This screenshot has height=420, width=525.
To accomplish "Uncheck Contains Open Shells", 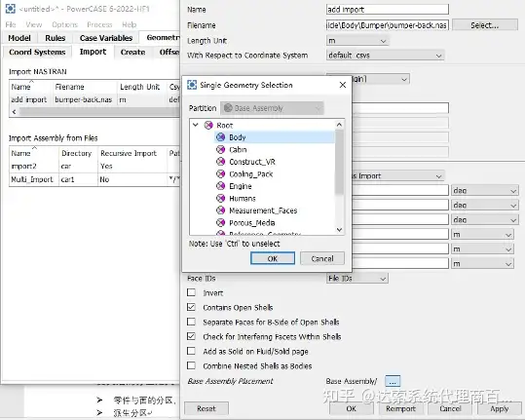I will tap(191, 307).
